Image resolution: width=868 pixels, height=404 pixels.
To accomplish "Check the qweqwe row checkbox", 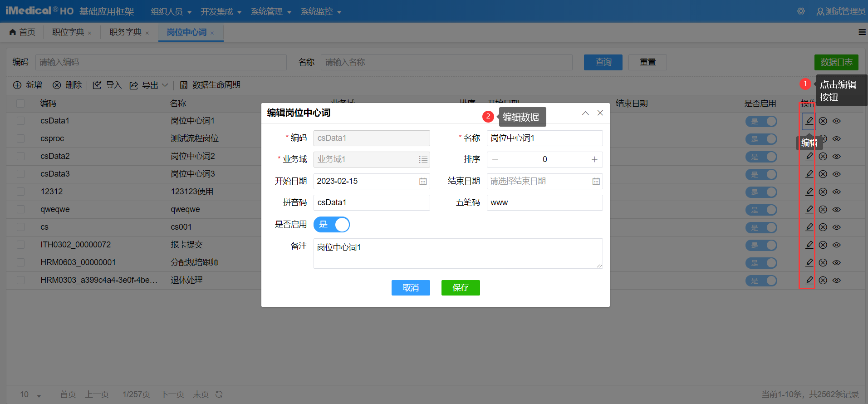I will point(20,209).
